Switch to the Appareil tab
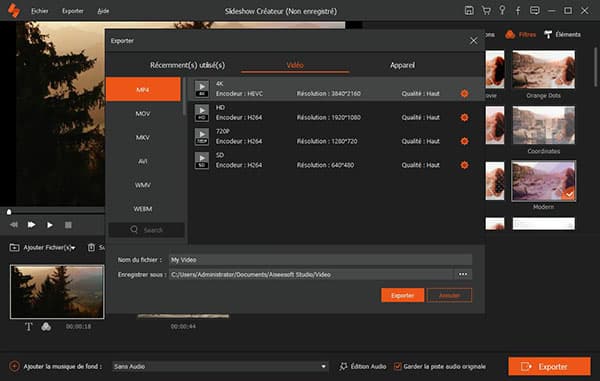Viewport: 600px width, 381px height. click(x=402, y=65)
